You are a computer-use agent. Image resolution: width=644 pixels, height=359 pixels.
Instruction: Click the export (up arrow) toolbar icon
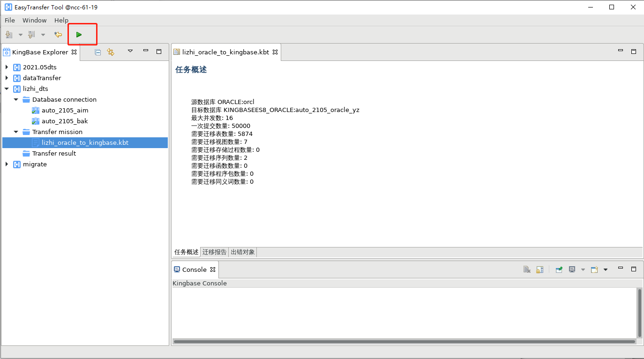[31, 35]
